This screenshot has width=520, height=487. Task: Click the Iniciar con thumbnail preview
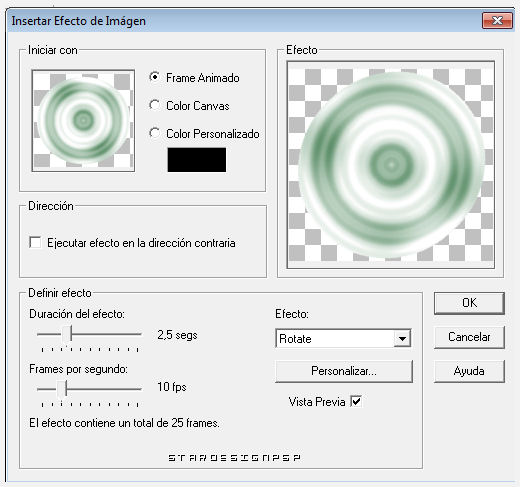click(x=83, y=121)
